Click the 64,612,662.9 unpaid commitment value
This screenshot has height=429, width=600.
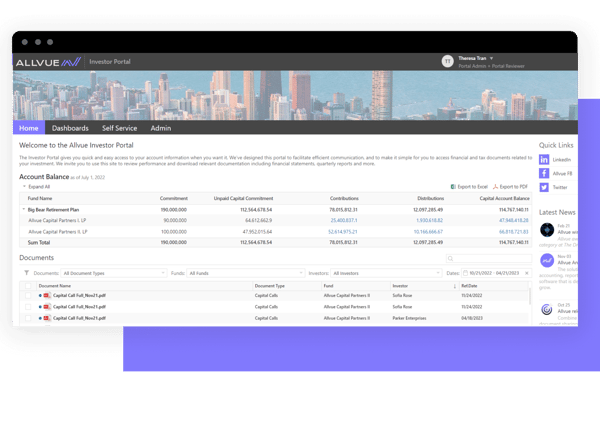pos(259,220)
